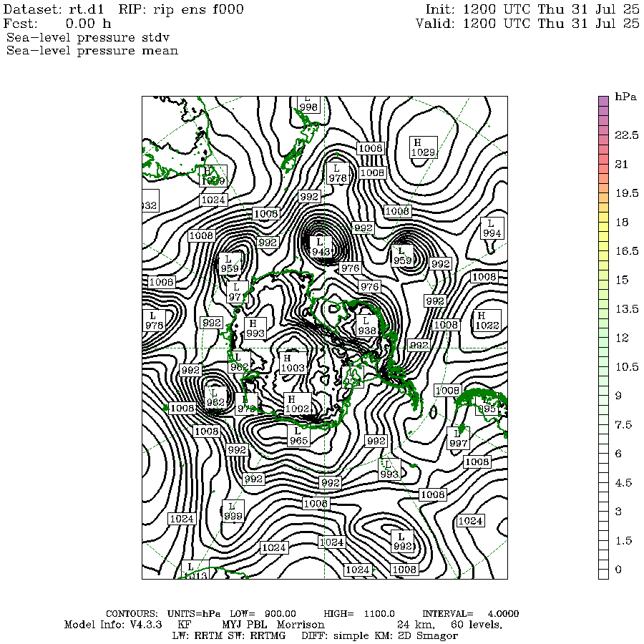Click the 'L 999' low pressure marker
The width and height of the screenshot is (644, 644).
pos(233,511)
